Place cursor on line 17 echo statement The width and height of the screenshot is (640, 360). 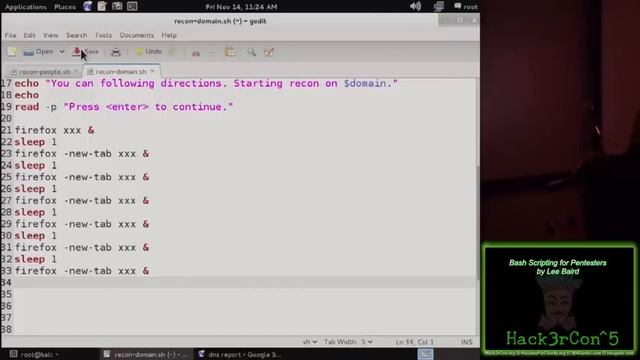point(206,84)
